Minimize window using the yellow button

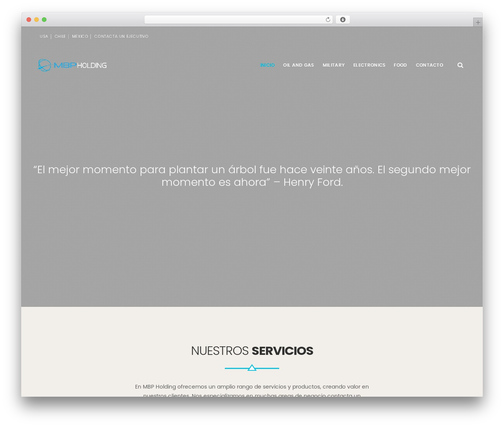(37, 20)
